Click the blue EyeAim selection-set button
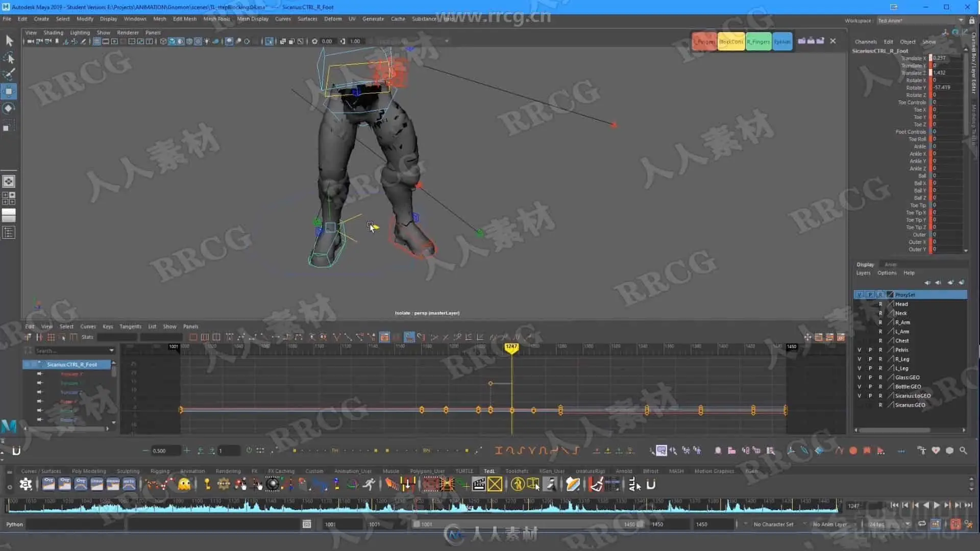 [782, 42]
